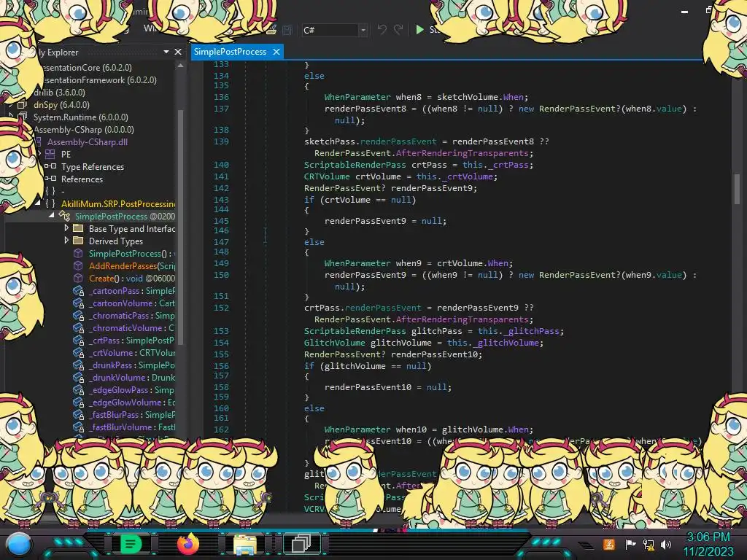Open Firefox from the taskbar
747x560 pixels.
coord(187,544)
